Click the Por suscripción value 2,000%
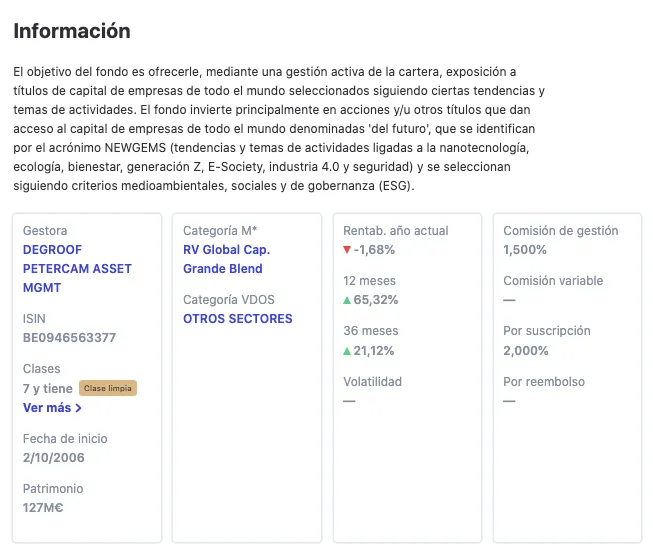 (525, 350)
